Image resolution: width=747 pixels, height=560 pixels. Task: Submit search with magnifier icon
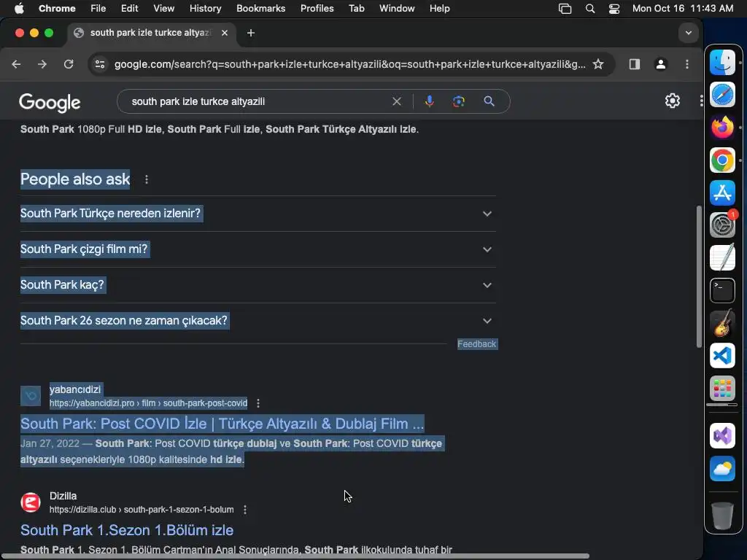[x=489, y=101]
